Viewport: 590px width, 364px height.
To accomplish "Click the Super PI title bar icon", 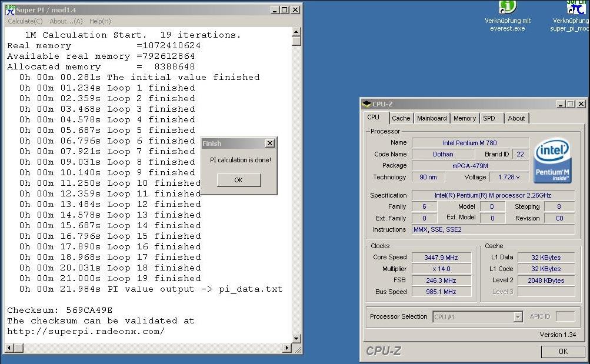I will [10, 9].
